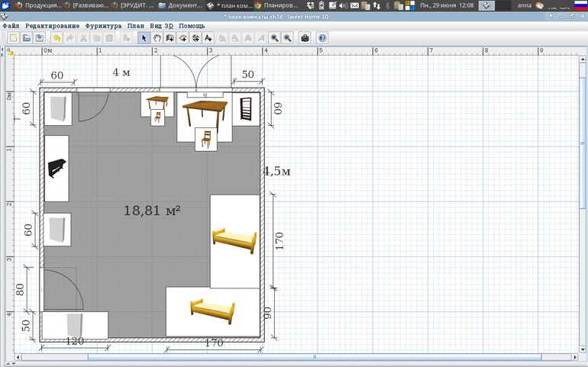Open the Файл menu
Viewport: 588px width, 367px height.
[x=11, y=26]
